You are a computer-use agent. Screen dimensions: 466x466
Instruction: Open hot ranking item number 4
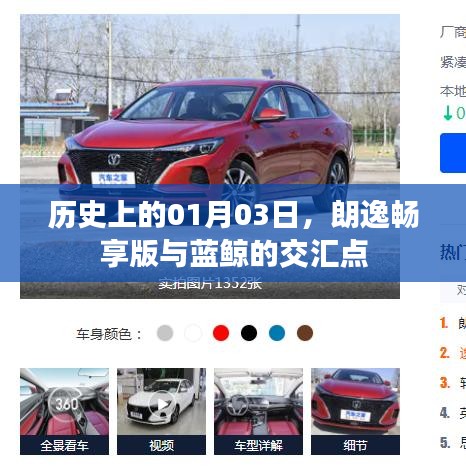[x=453, y=413]
